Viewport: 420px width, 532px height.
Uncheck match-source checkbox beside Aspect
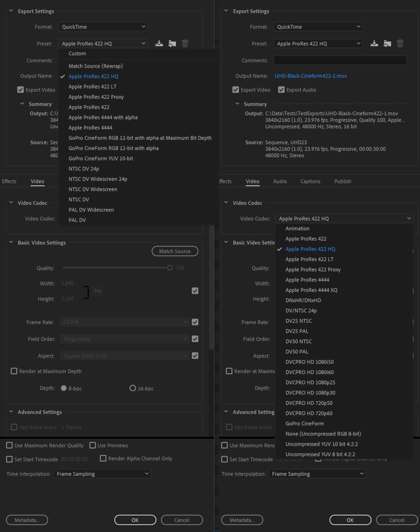click(x=195, y=356)
